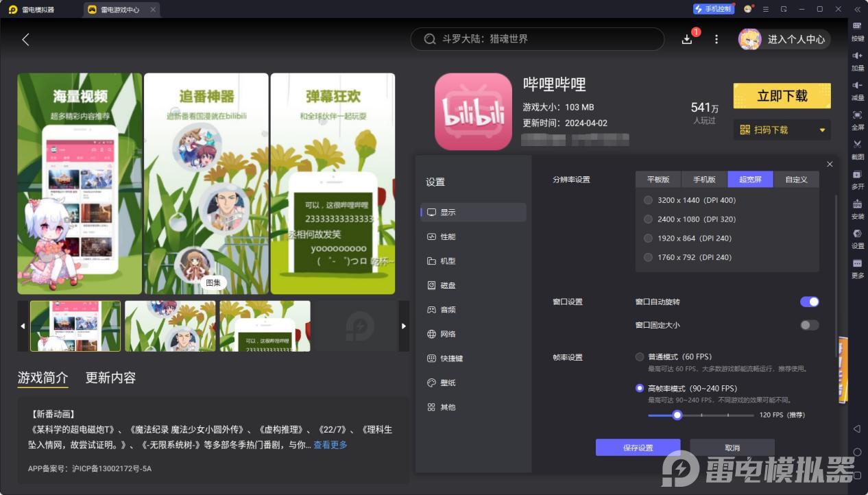The image size is (868, 495).
Task: Switch to 平板版 resolution tab
Action: [x=658, y=180]
